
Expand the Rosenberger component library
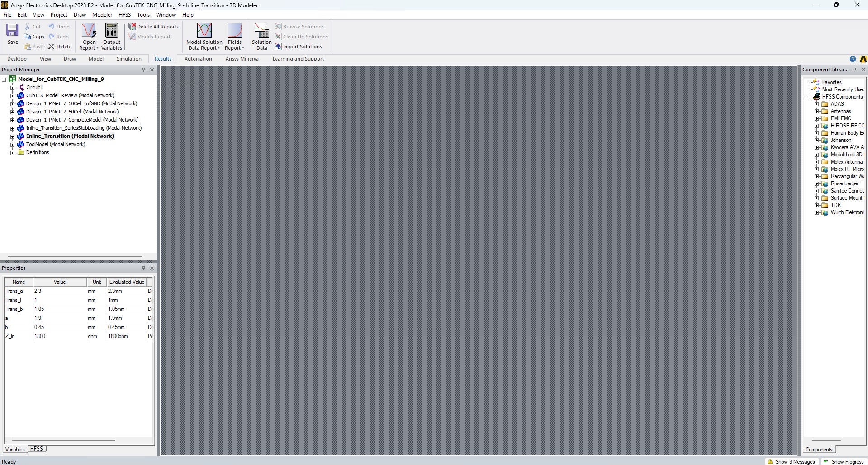(817, 183)
